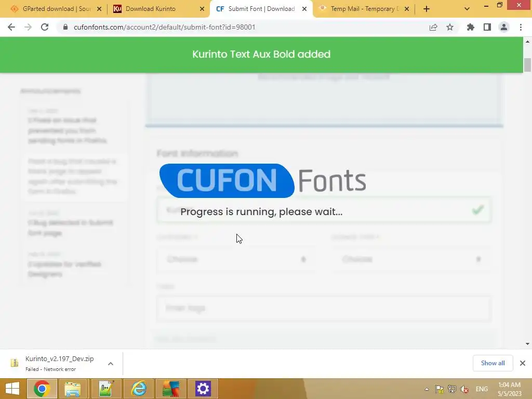Go back to the previous page
Screen dimensions: 532x399
point(11,27)
